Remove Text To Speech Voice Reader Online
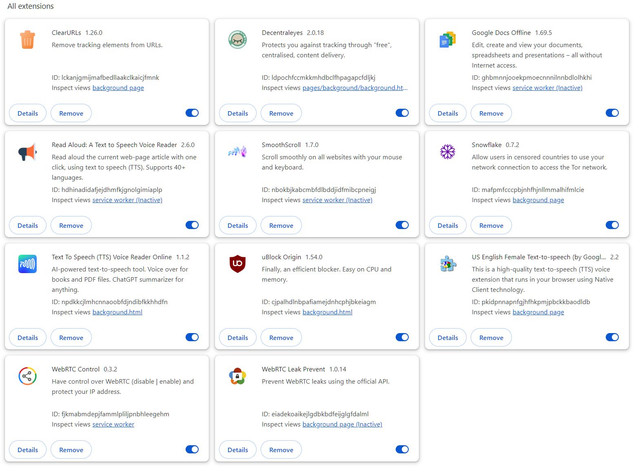This screenshot has height=474, width=640. click(71, 338)
